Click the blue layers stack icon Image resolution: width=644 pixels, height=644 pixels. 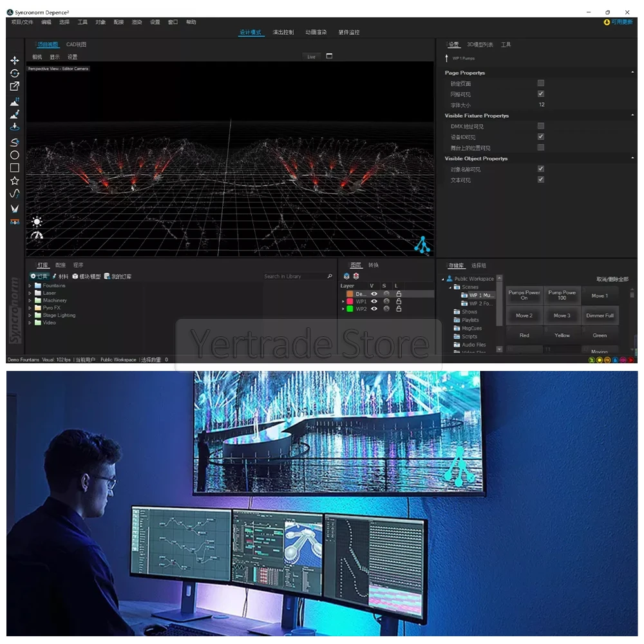(x=346, y=276)
